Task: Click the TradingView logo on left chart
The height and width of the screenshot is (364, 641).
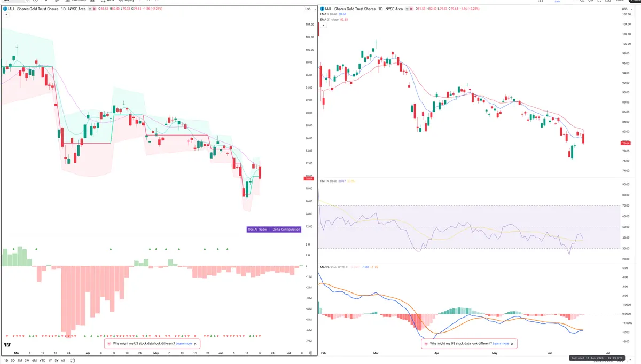Action: tap(7, 345)
